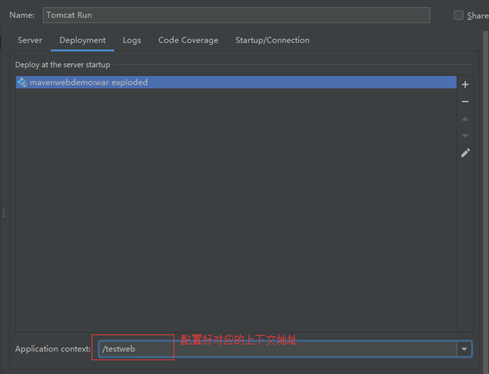The height and width of the screenshot is (374, 489).
Task: Add a new deployment artifact with plus icon
Action: [x=465, y=85]
